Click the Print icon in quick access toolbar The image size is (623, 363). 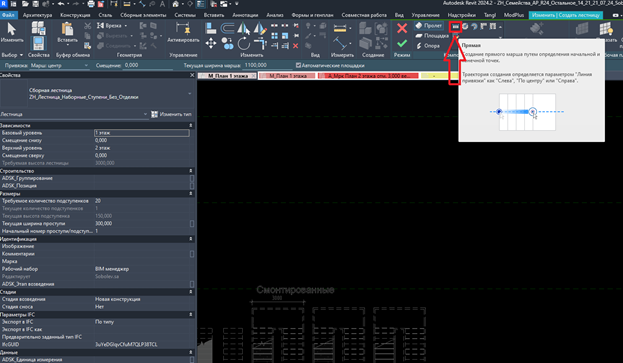click(91, 4)
